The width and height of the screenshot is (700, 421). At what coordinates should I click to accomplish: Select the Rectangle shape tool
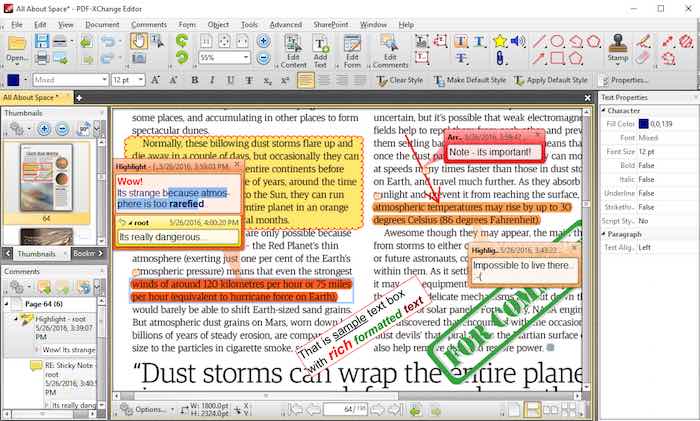coord(557,58)
